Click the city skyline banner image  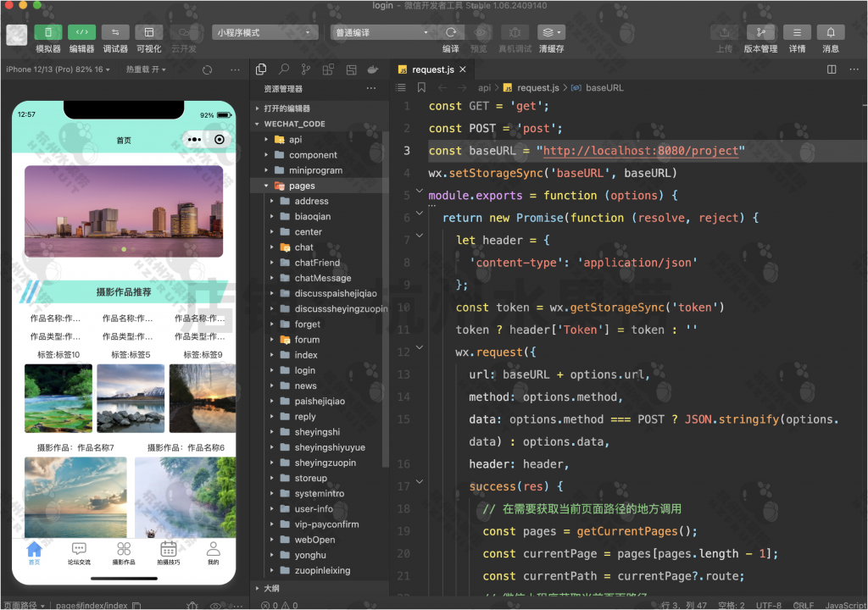click(x=124, y=210)
